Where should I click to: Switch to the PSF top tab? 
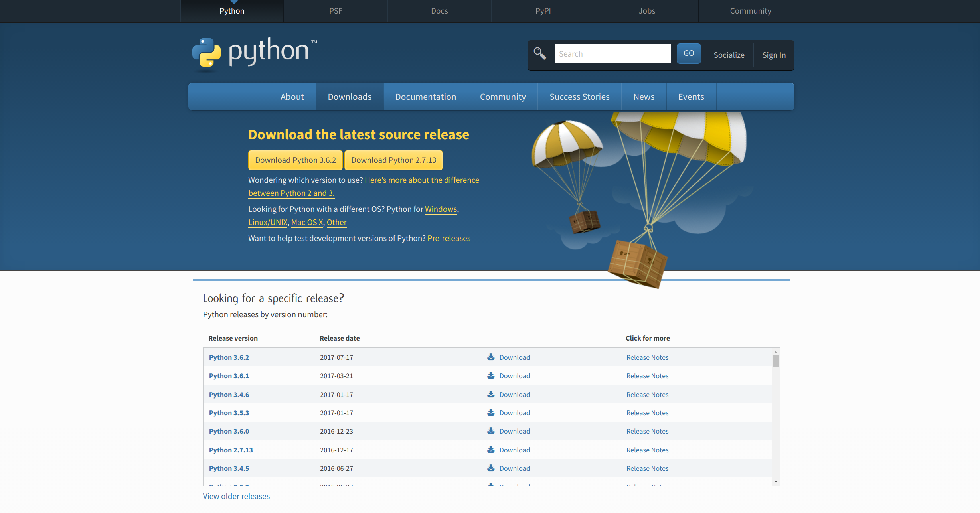[x=336, y=11]
